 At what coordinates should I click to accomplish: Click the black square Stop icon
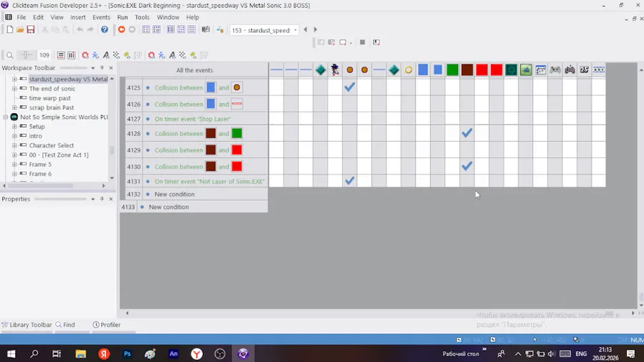(362, 42)
